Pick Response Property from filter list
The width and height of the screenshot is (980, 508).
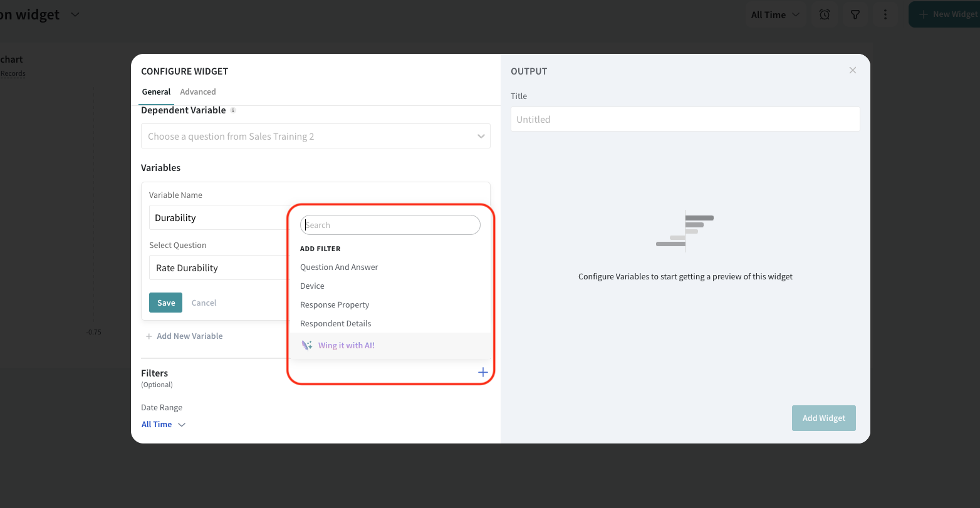tap(335, 305)
